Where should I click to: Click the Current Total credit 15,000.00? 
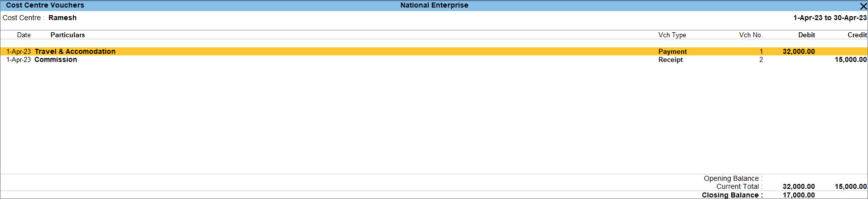click(850, 186)
